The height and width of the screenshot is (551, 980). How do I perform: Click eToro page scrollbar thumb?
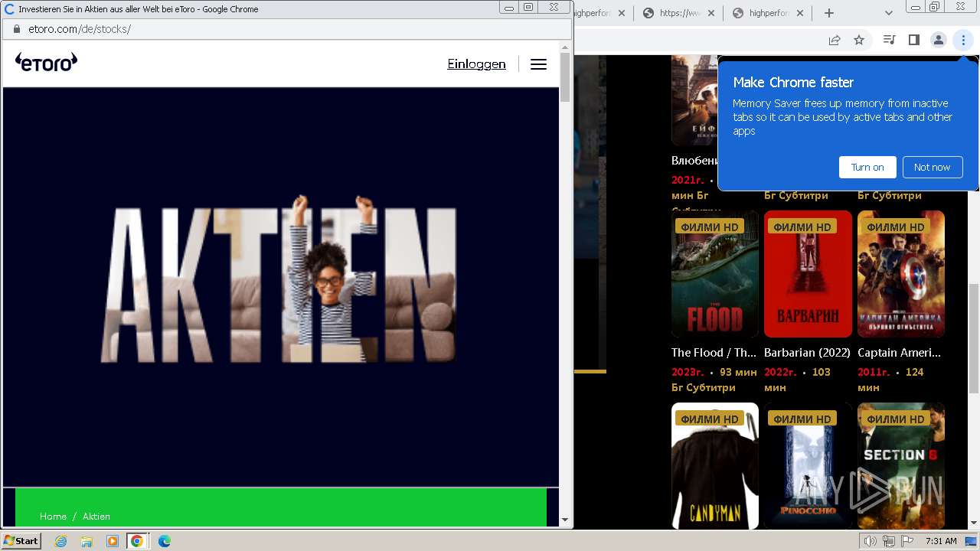[565, 77]
